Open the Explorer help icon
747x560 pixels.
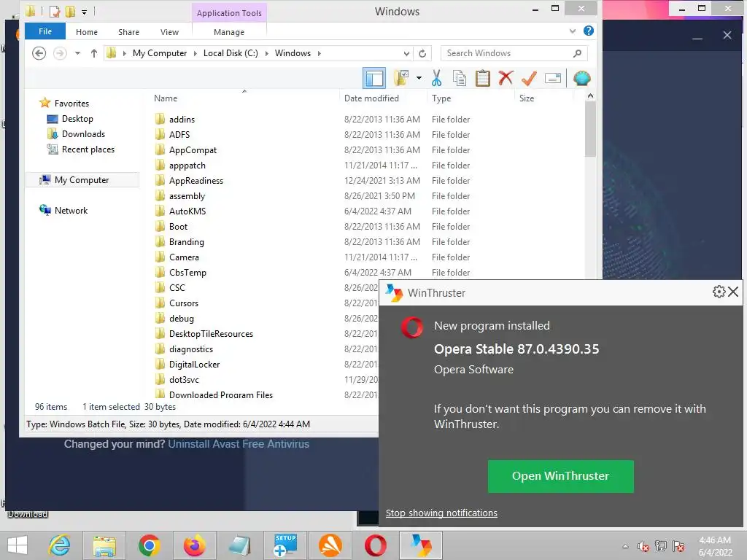click(589, 31)
